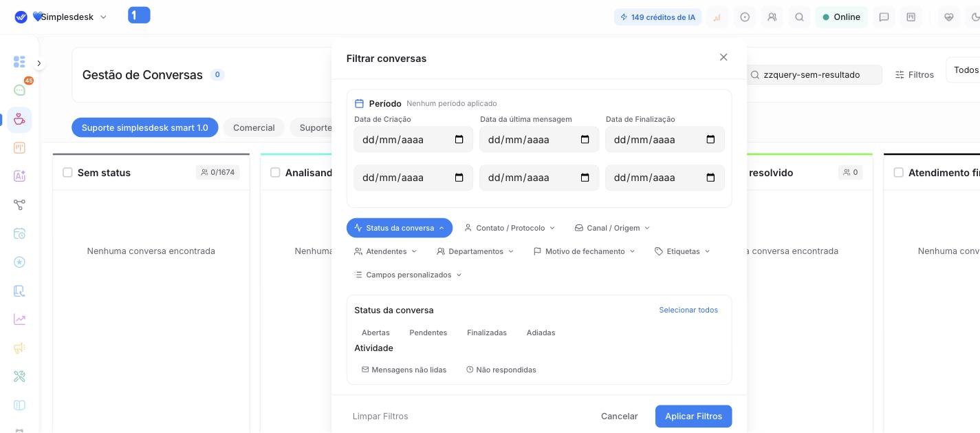Open the book sidebar icon
The height and width of the screenshot is (433, 980).
(x=19, y=405)
